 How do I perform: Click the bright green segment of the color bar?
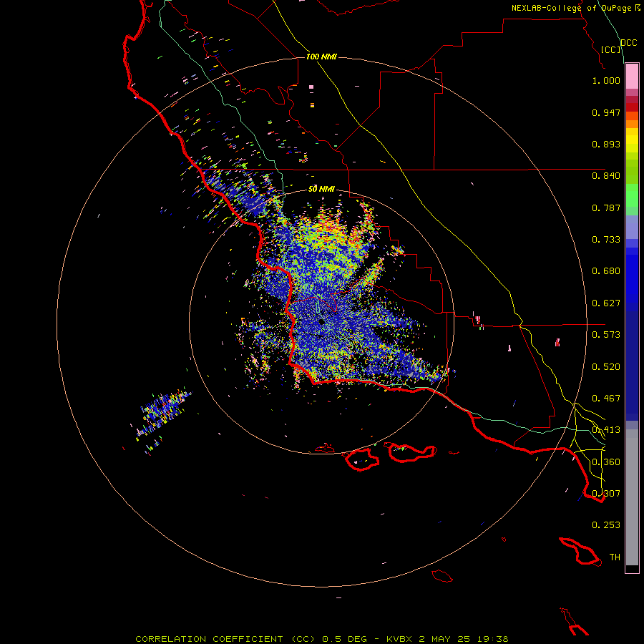click(x=632, y=195)
